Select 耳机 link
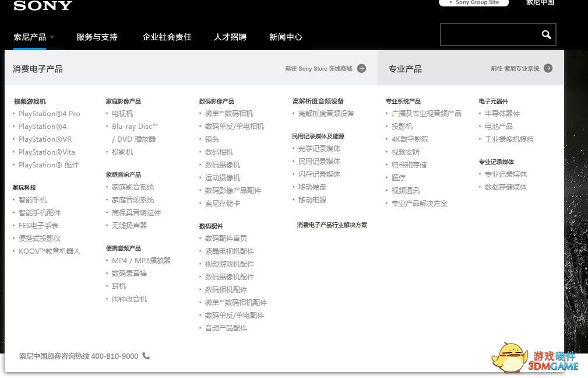This screenshot has width=588, height=378. pos(119,286)
